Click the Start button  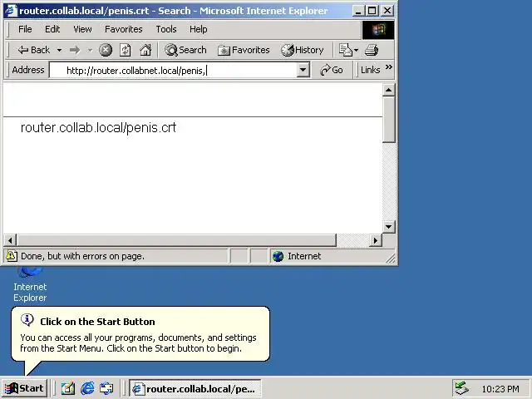coord(24,388)
